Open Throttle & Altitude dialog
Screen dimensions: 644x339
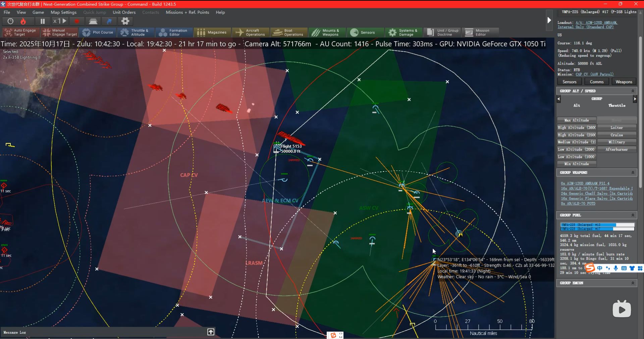pos(136,32)
